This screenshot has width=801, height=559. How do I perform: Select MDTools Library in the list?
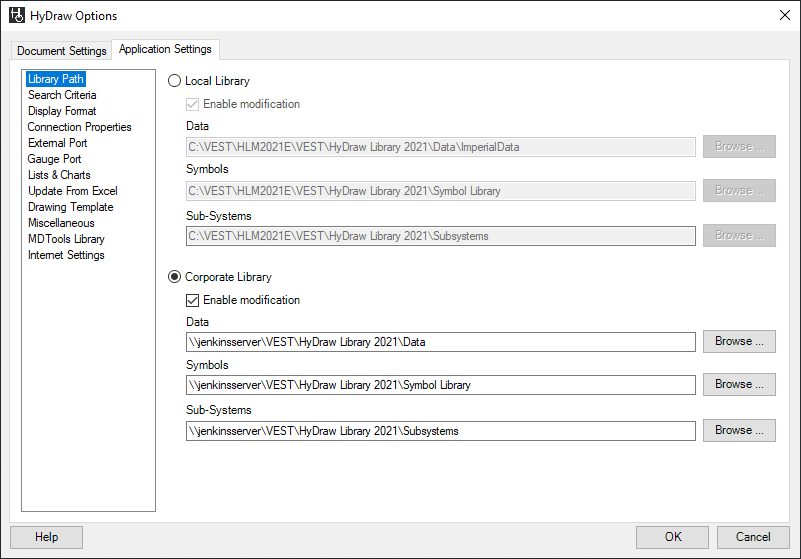[66, 239]
